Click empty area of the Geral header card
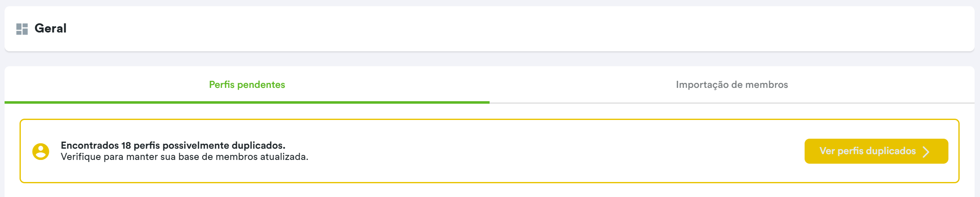The image size is (980, 197). pyautogui.click(x=499, y=28)
